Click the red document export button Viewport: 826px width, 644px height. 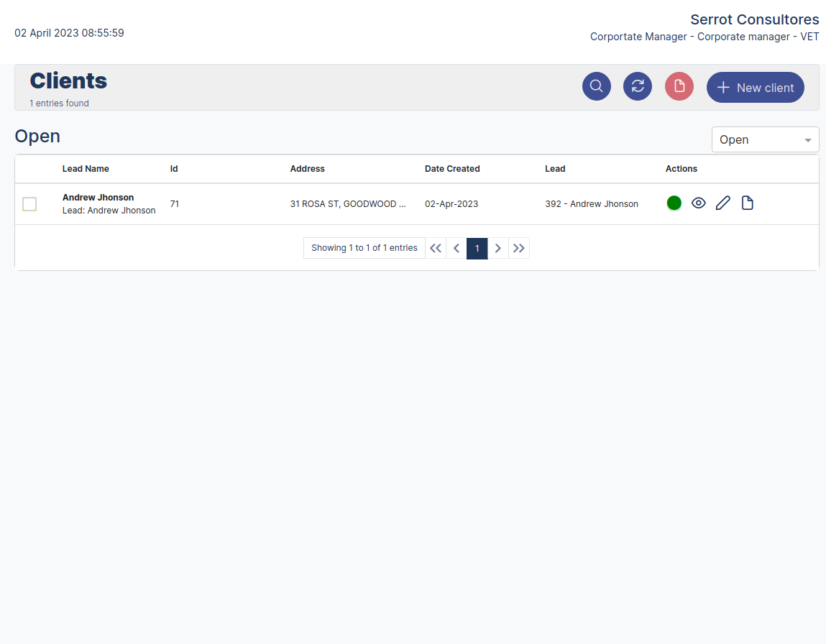(679, 87)
